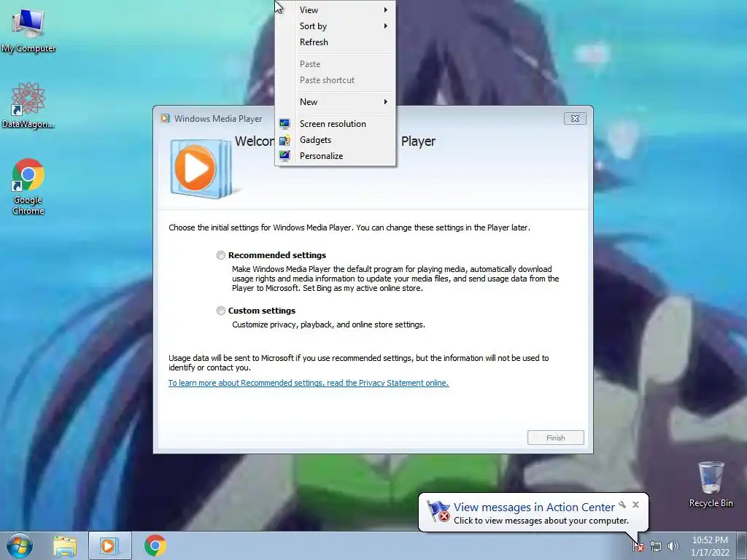747x560 pixels.
Task: Click the Windows Media Player title bar icon
Action: (165, 119)
